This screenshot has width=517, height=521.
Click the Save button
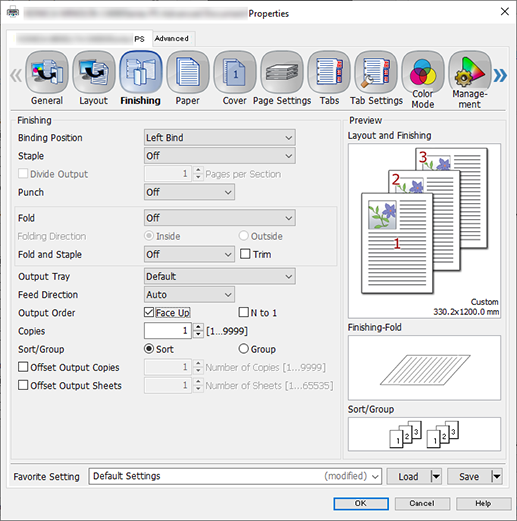point(469,477)
